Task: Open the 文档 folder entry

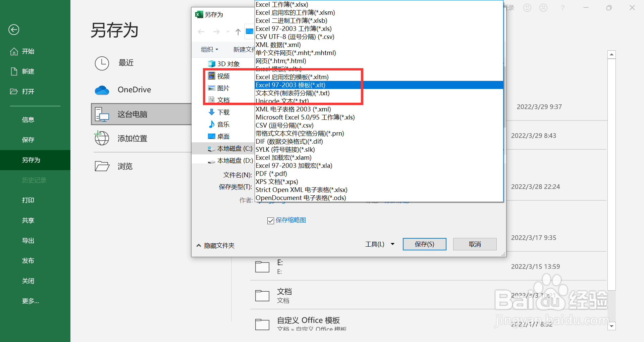Action: coord(428,295)
